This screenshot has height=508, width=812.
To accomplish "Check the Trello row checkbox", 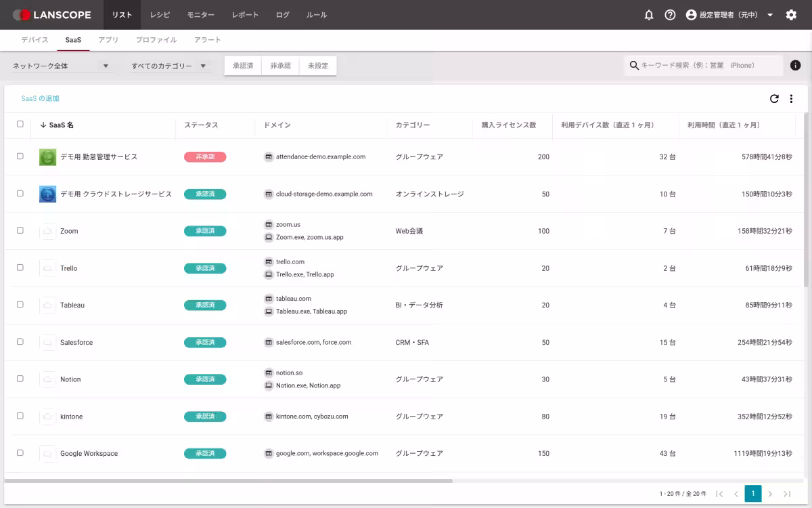I will [x=20, y=268].
